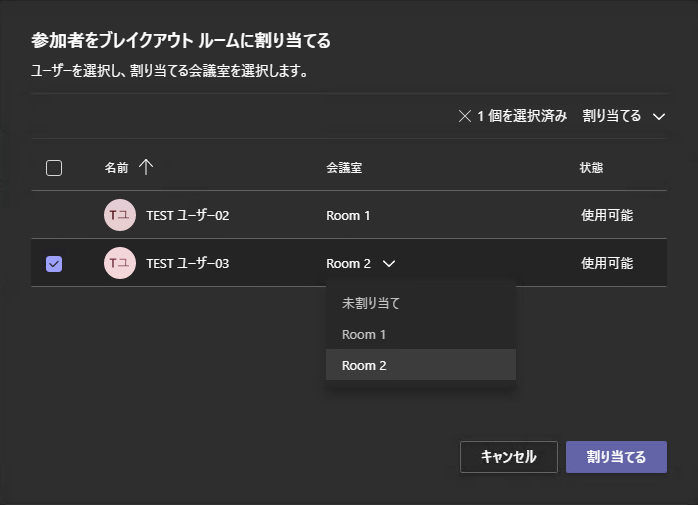Viewport: 698px width, 505px height.
Task: Select Room 2 in the dropdown list
Action: [x=364, y=365]
